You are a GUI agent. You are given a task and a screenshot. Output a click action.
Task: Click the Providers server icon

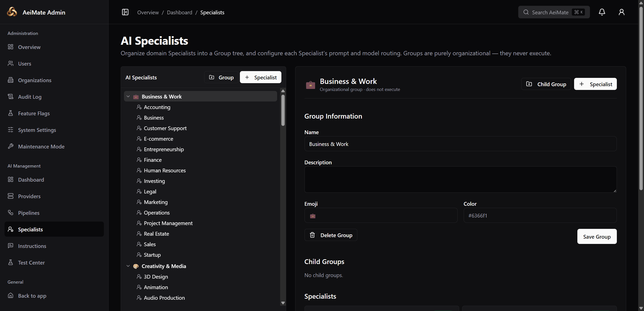[x=11, y=196]
